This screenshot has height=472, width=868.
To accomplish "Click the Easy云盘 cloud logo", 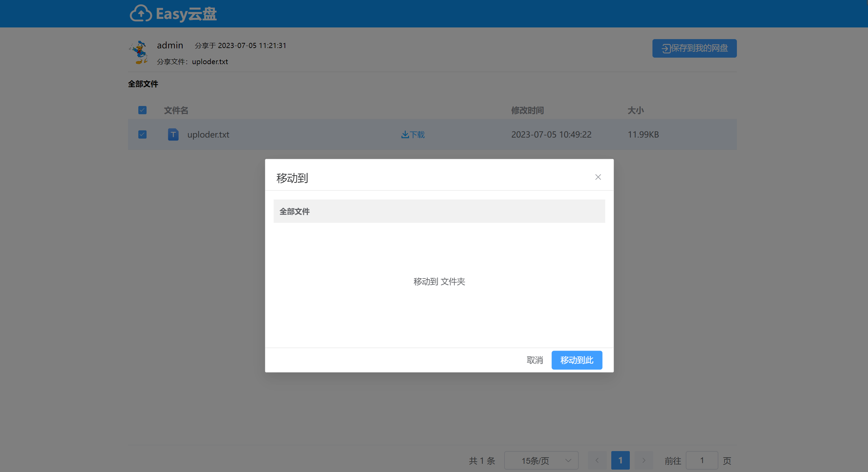I will 141,13.
